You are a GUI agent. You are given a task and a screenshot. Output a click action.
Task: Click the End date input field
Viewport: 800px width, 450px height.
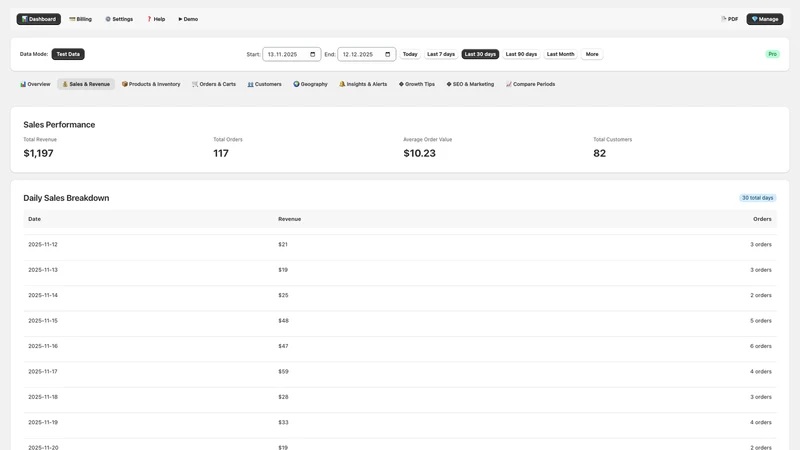pyautogui.click(x=366, y=54)
